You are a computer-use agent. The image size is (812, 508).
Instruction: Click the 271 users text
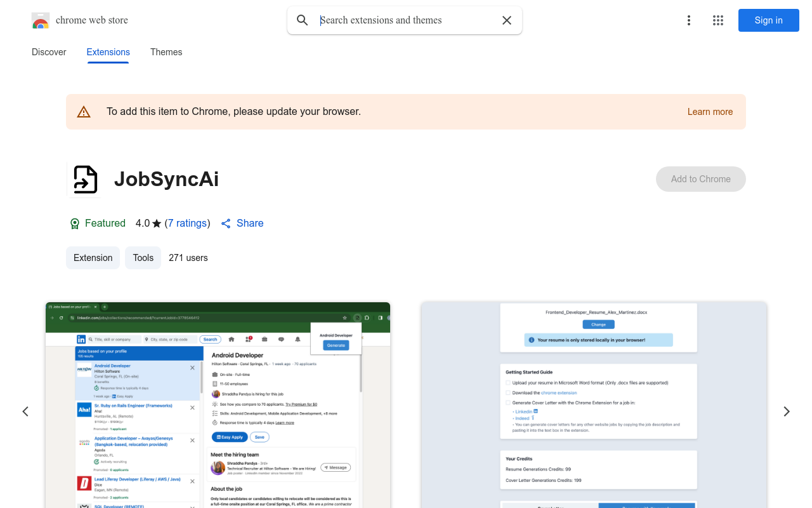pos(188,258)
